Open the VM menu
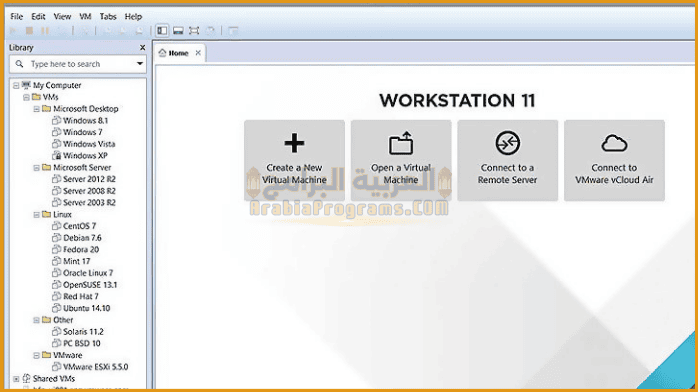 (x=85, y=16)
